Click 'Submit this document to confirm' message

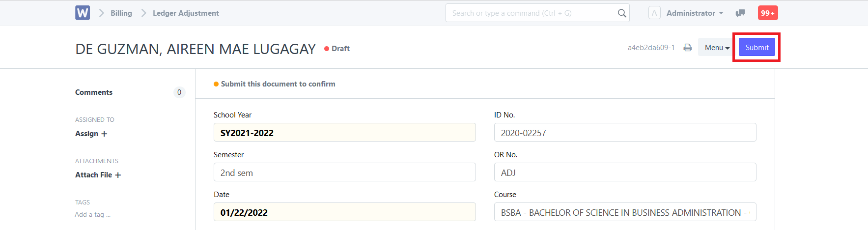(278, 84)
